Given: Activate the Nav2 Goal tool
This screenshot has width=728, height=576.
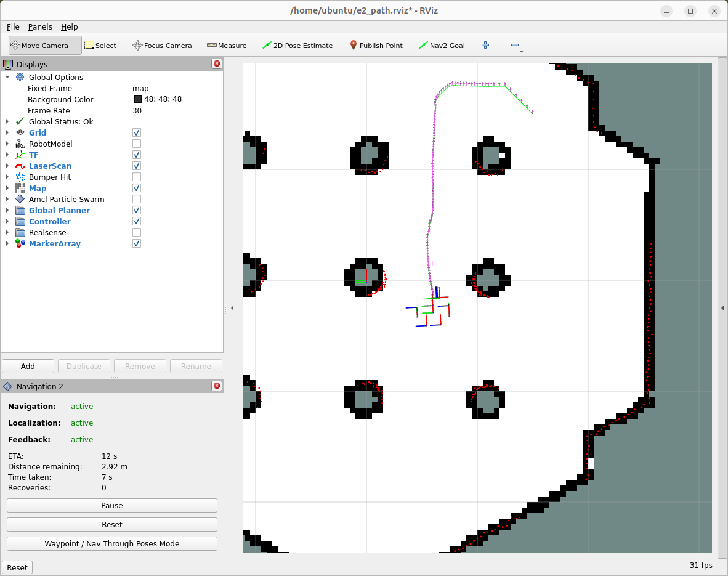Looking at the screenshot, I should click(442, 46).
